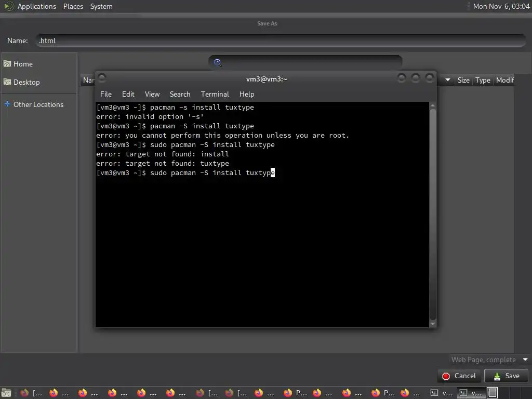Screen dimensions: 532x399
Task: Click the terminal window menu button left of the title
Action: pyautogui.click(x=102, y=78)
